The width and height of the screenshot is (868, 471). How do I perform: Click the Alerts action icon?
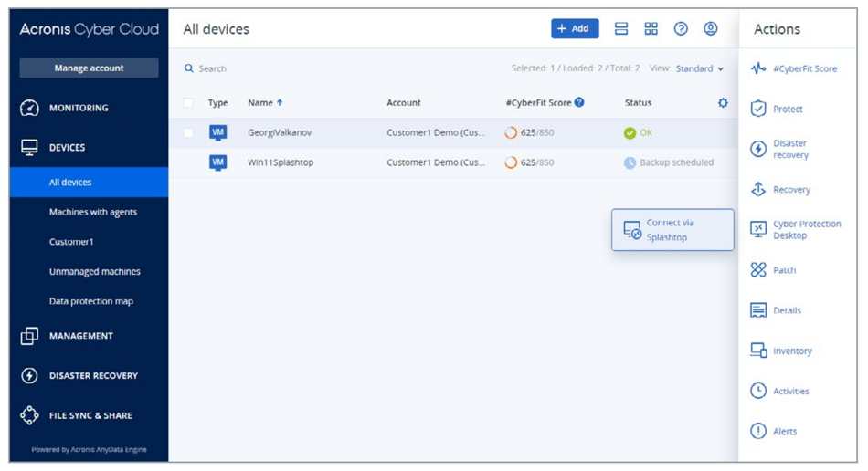(x=757, y=431)
